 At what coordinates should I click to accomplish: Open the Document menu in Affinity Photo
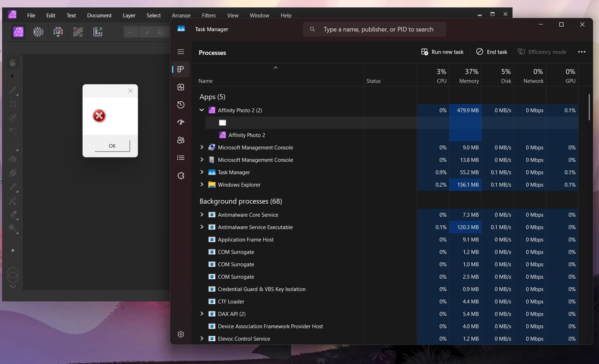[99, 16]
